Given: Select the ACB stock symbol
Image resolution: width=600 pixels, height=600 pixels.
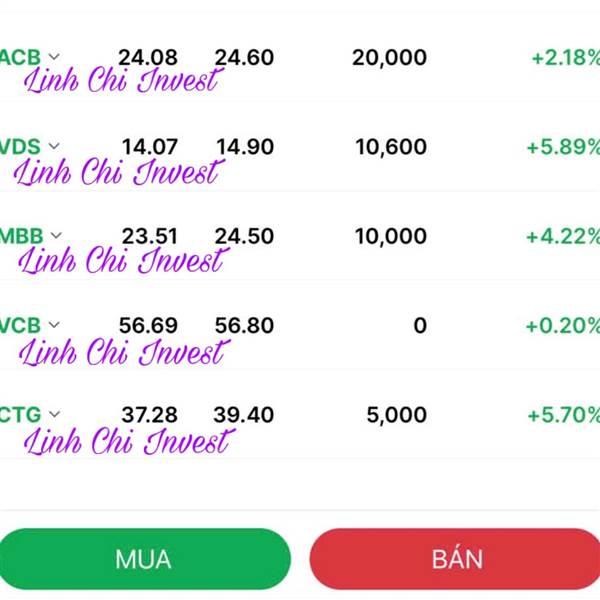Looking at the screenshot, I should [x=20, y=57].
